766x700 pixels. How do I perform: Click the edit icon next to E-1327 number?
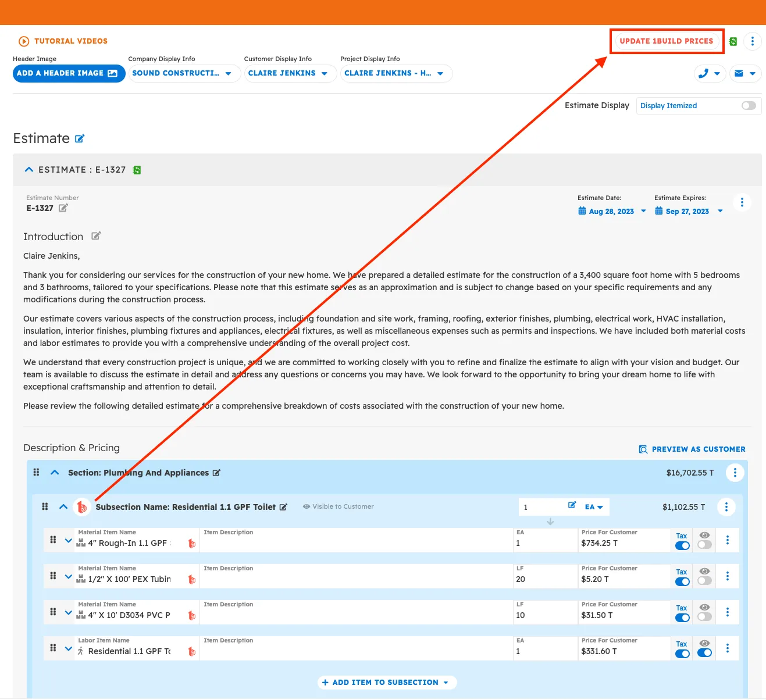[x=63, y=208]
